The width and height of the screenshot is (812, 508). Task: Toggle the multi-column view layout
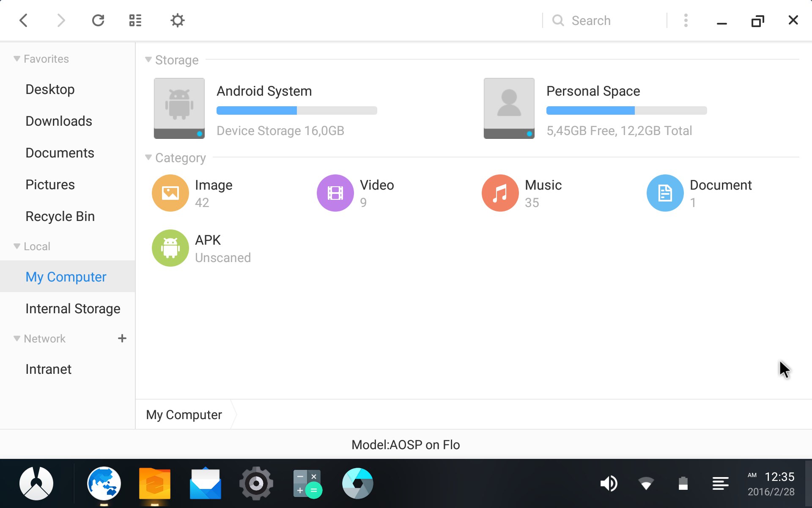pyautogui.click(x=135, y=20)
